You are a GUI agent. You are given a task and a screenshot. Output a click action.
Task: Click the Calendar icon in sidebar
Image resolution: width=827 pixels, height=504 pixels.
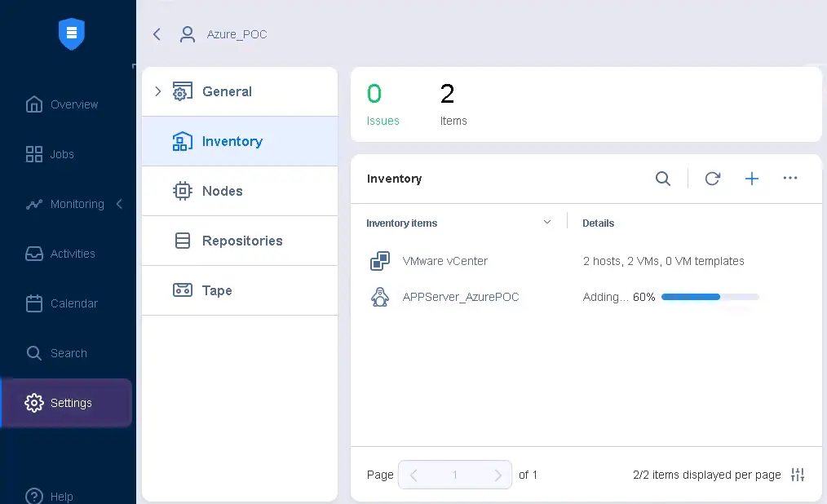(x=34, y=303)
